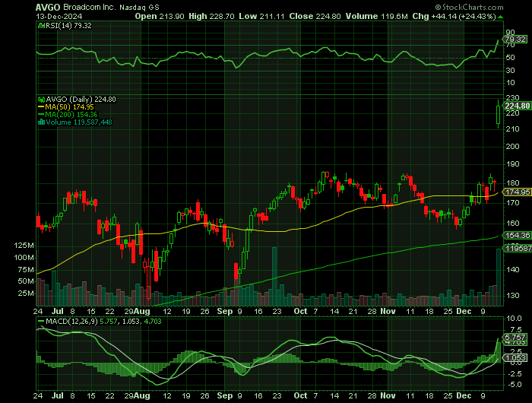This screenshot has width=532, height=403.
Task: Click the -5.0 MACD axis label
Action: 515,384
